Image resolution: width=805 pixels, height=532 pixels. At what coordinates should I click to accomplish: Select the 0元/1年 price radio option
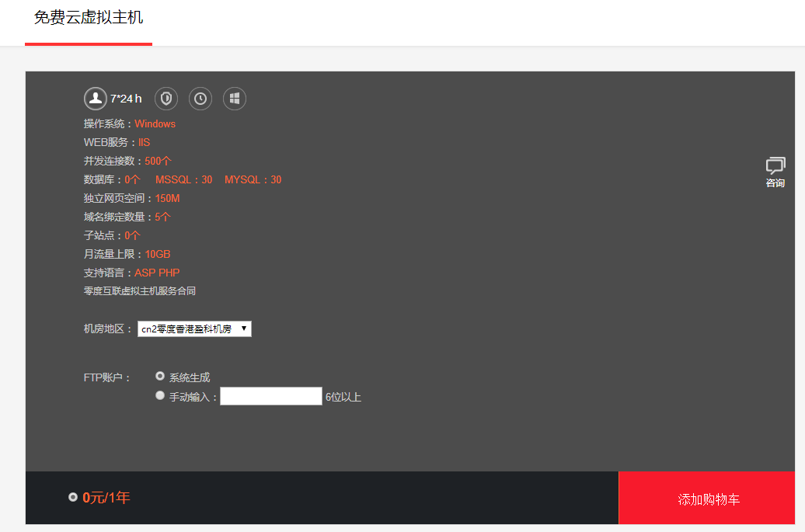pyautogui.click(x=73, y=497)
